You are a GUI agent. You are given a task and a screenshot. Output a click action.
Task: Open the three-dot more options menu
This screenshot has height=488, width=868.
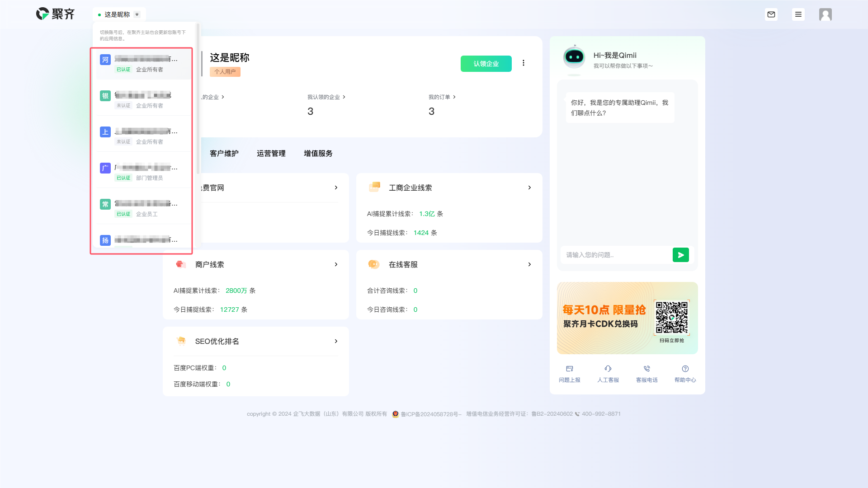click(524, 63)
